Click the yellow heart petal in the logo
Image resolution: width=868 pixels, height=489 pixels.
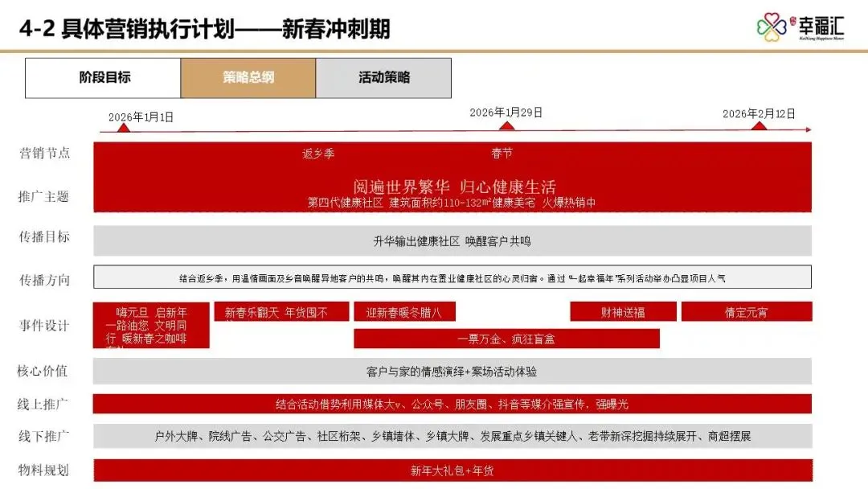point(772,37)
